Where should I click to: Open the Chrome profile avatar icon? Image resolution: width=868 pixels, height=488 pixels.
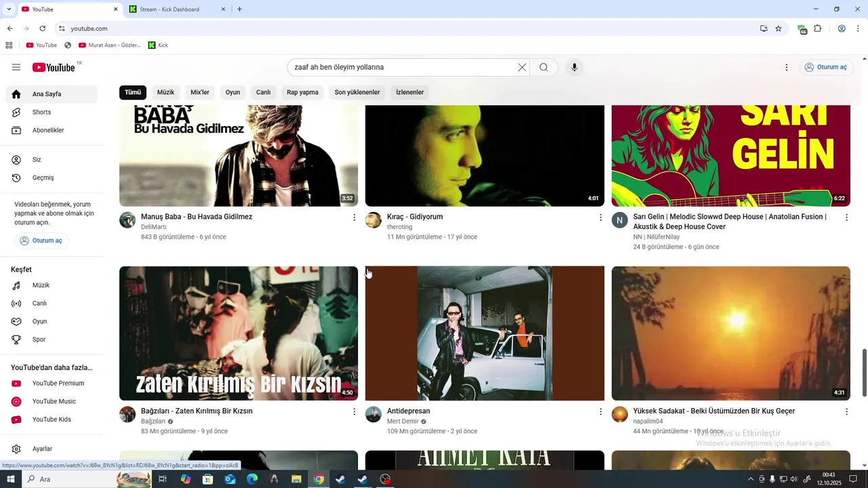pyautogui.click(x=842, y=28)
